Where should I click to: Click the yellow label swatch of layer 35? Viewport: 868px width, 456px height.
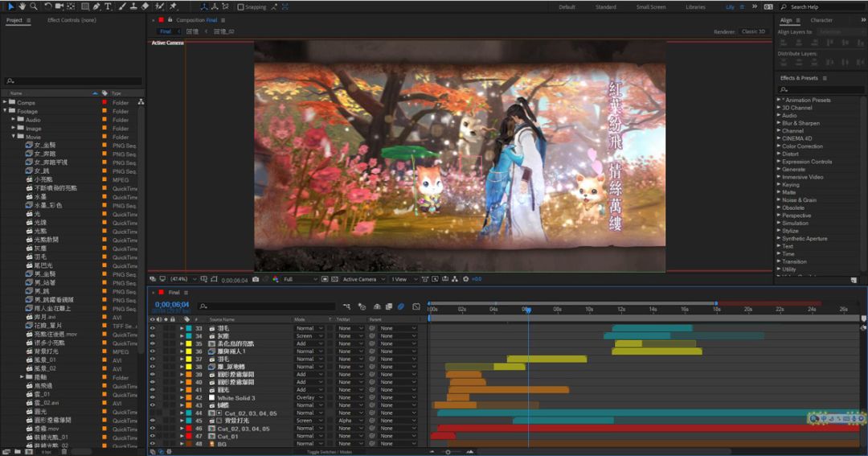tap(189, 343)
